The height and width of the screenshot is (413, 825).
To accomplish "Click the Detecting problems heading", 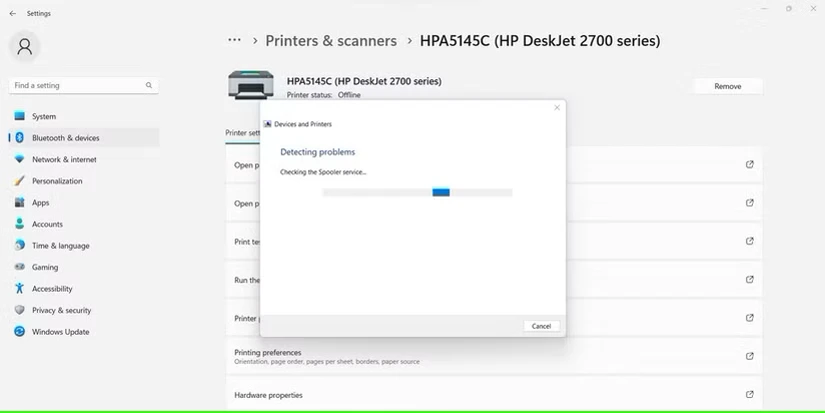I will tap(317, 152).
